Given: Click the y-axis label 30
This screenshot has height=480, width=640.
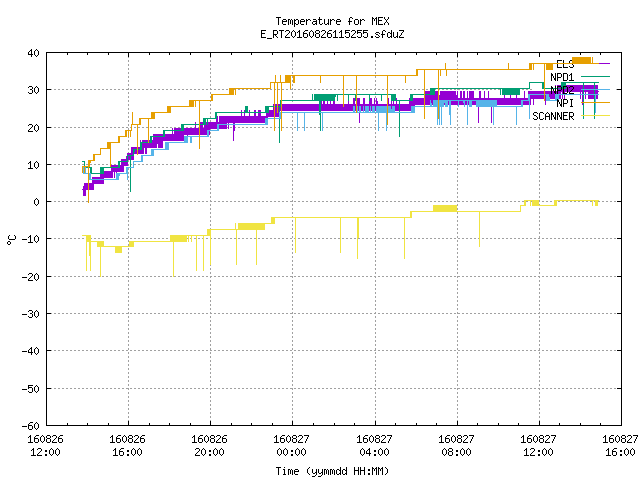Looking at the screenshot, I should (x=33, y=90).
